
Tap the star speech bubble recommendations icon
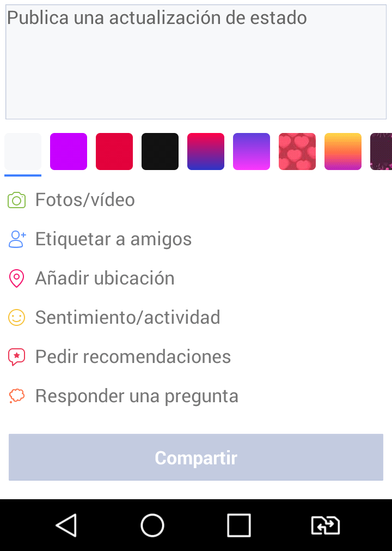17,357
